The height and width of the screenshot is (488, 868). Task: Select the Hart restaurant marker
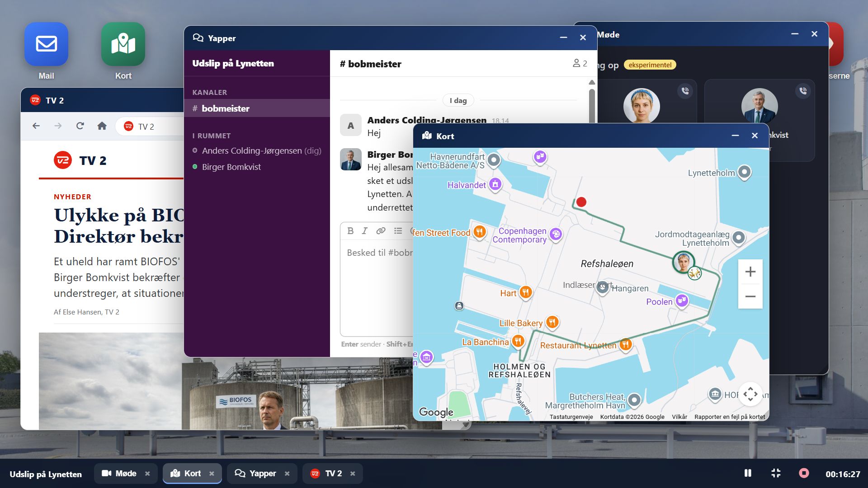[525, 293]
